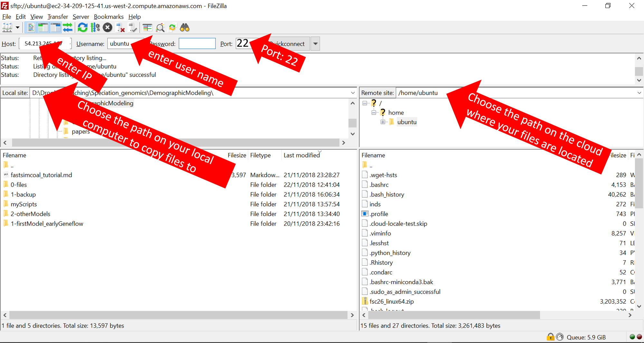Click the speed limits icon in status bar
644x343 pixels.
(560, 337)
